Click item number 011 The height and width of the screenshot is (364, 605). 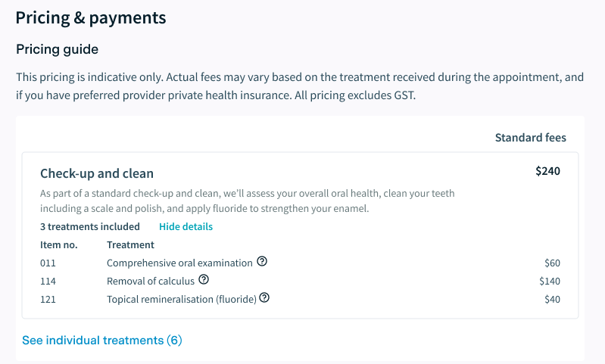pyautogui.click(x=48, y=263)
